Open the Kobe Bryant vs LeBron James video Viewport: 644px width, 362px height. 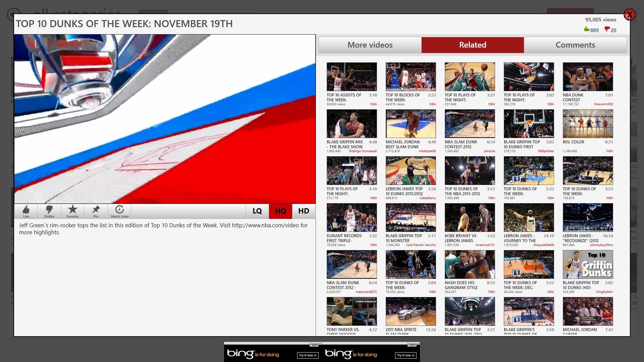pyautogui.click(x=470, y=217)
